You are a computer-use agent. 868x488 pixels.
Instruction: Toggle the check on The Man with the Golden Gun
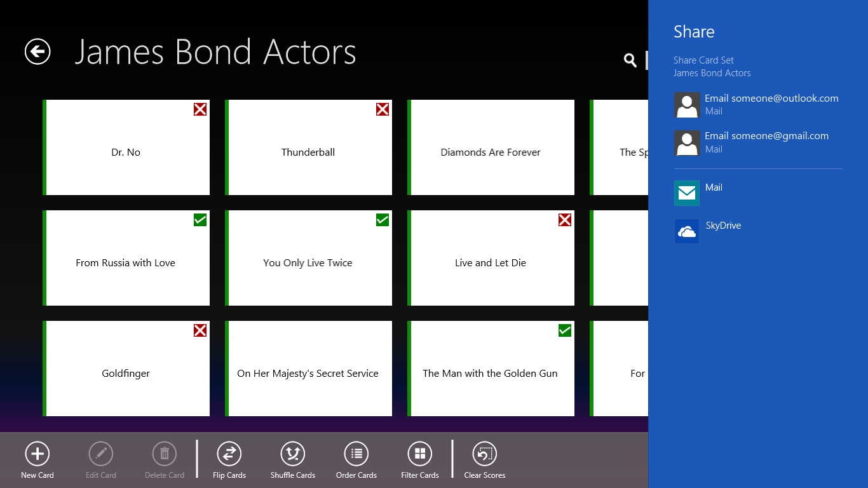pos(564,330)
